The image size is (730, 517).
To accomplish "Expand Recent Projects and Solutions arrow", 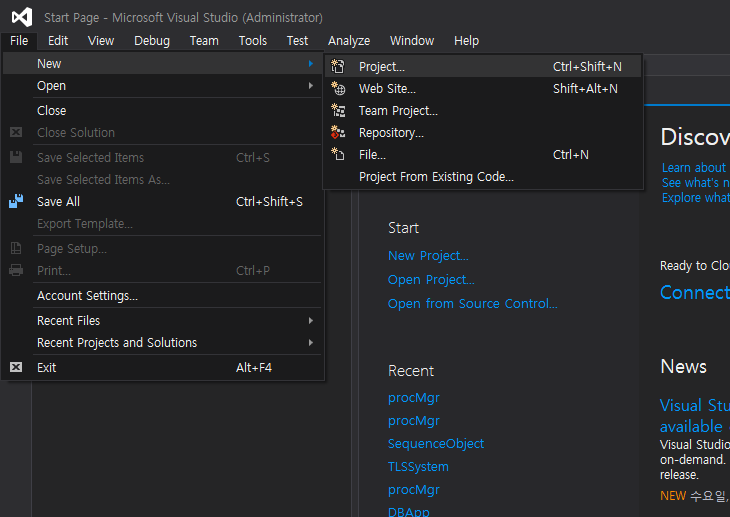I will click(311, 342).
